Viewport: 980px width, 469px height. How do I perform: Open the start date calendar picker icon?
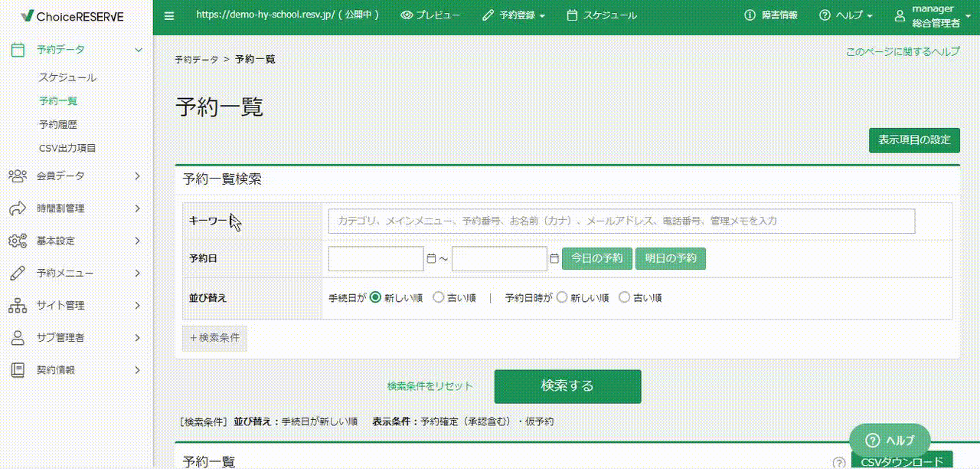tap(431, 259)
